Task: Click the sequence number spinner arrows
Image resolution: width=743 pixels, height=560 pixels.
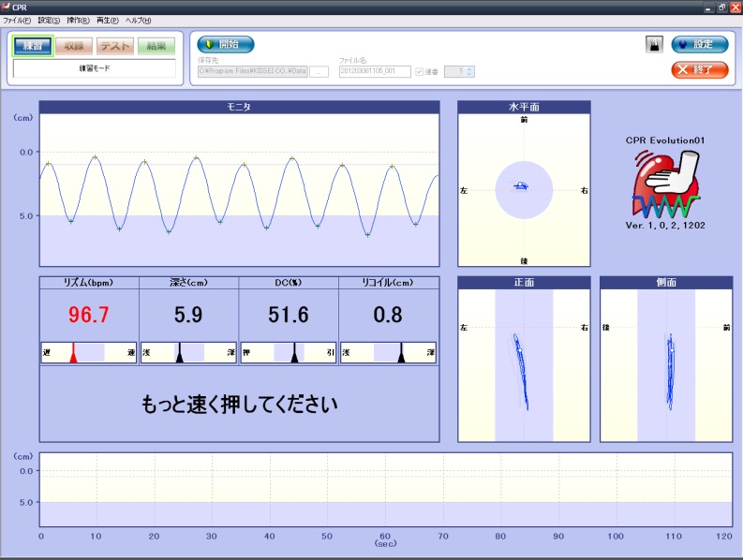Action: 469,71
